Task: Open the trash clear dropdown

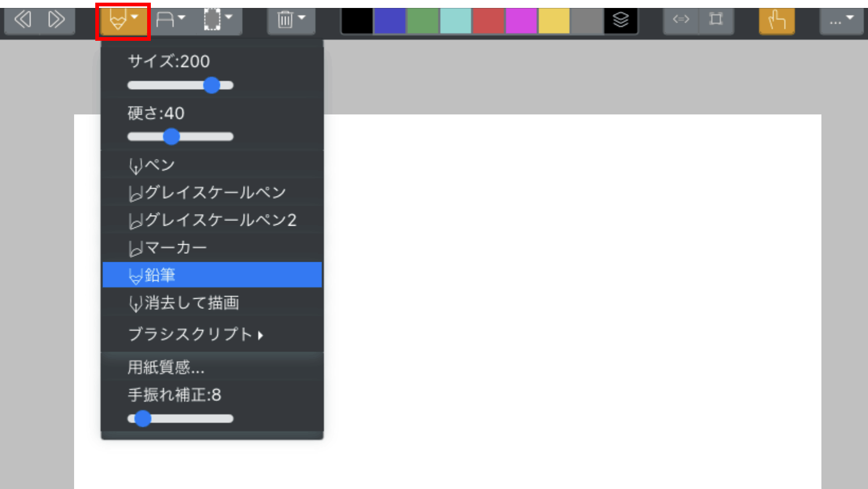Action: [291, 20]
